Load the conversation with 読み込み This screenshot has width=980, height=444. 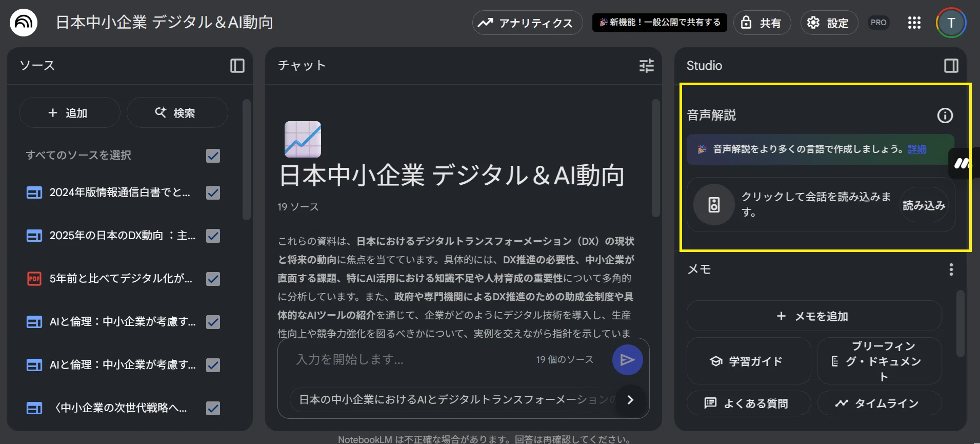pos(924,205)
